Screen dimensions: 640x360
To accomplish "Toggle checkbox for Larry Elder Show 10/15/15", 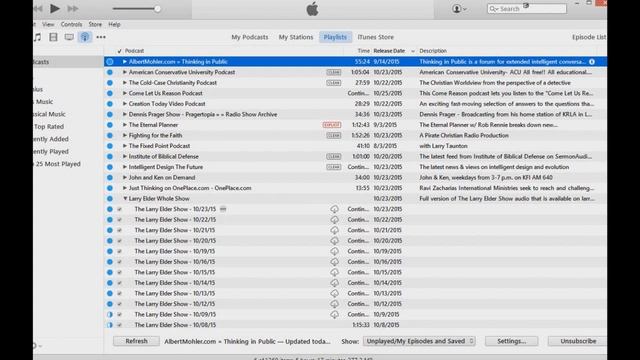I will 120,272.
